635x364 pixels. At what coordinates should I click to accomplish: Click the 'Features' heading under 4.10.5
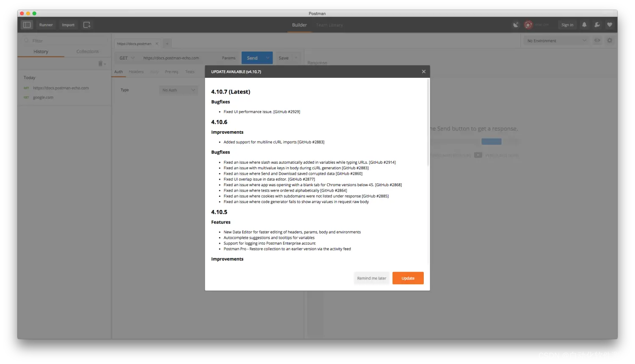coord(221,222)
